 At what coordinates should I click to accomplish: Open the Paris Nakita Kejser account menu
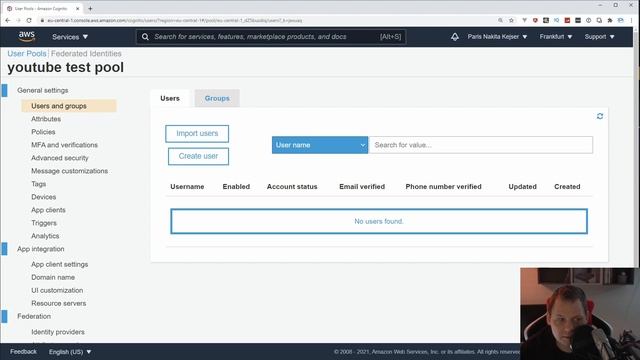pos(497,37)
